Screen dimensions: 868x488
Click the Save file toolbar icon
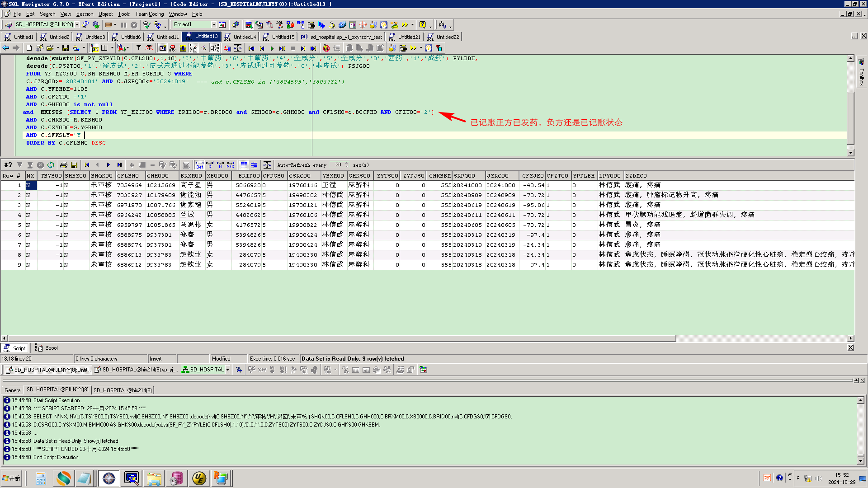point(66,48)
